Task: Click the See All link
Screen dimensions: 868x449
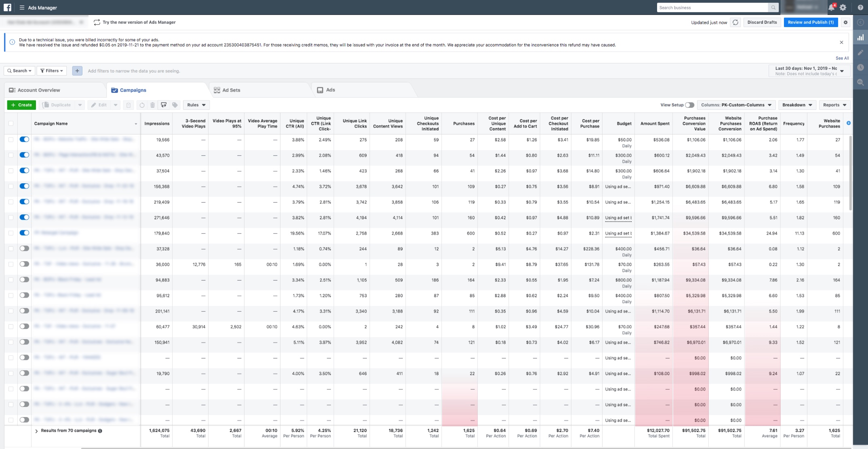Action: [x=842, y=58]
